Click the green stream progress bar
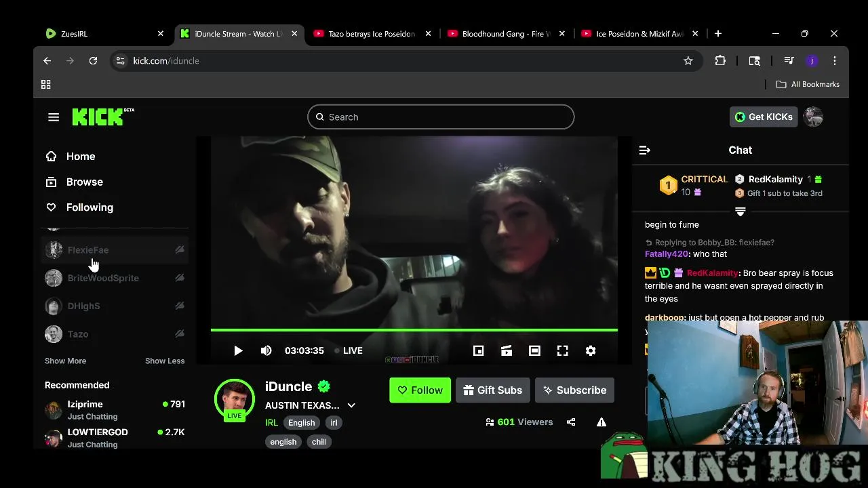This screenshot has width=868, height=488. click(414, 330)
